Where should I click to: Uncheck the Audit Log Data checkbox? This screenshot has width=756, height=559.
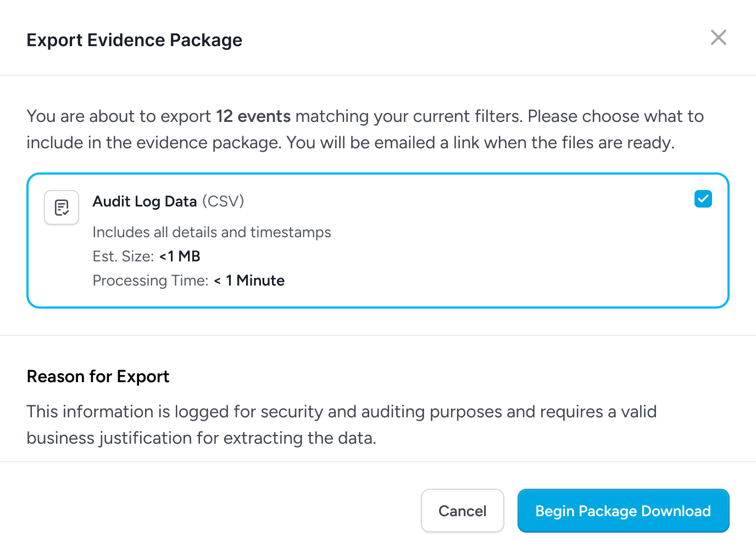pos(703,199)
